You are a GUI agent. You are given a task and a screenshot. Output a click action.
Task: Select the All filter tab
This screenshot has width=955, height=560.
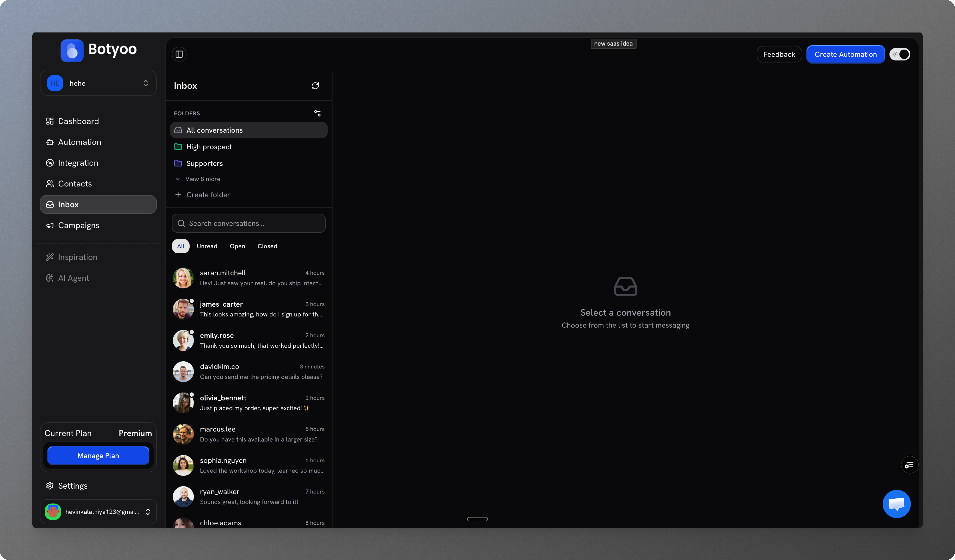click(181, 246)
